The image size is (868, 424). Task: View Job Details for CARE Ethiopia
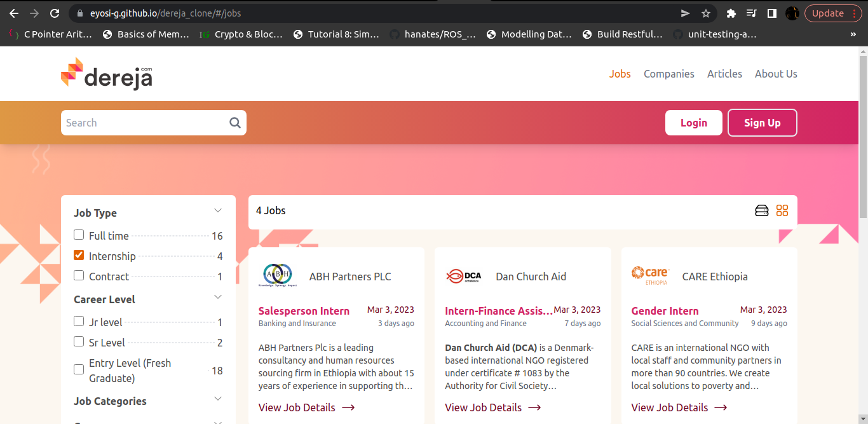(x=679, y=407)
